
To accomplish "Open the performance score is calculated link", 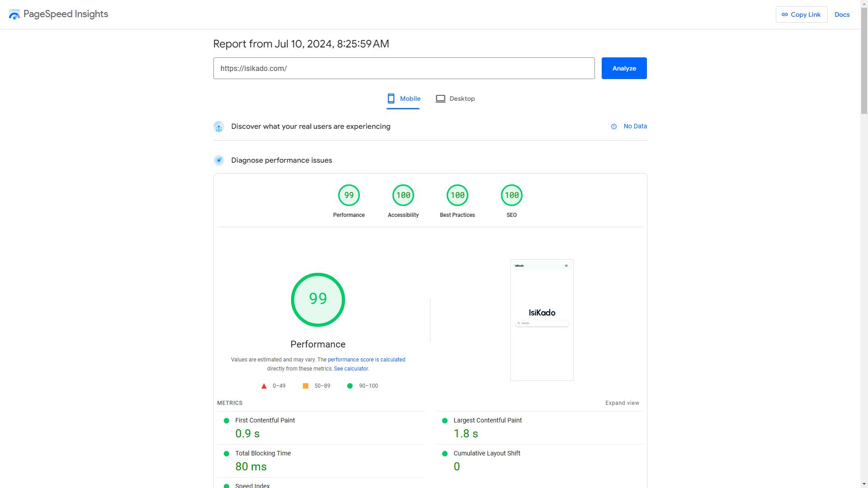I will pyautogui.click(x=366, y=359).
